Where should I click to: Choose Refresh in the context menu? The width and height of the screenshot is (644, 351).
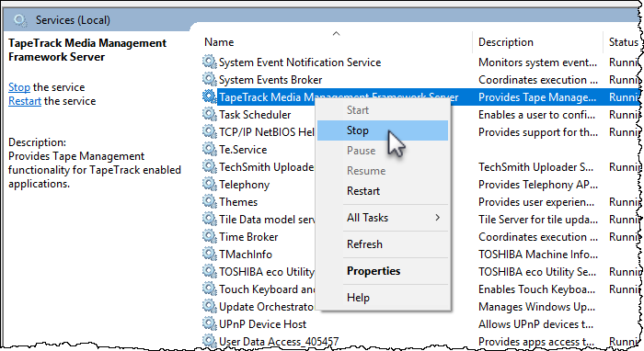pos(383,244)
